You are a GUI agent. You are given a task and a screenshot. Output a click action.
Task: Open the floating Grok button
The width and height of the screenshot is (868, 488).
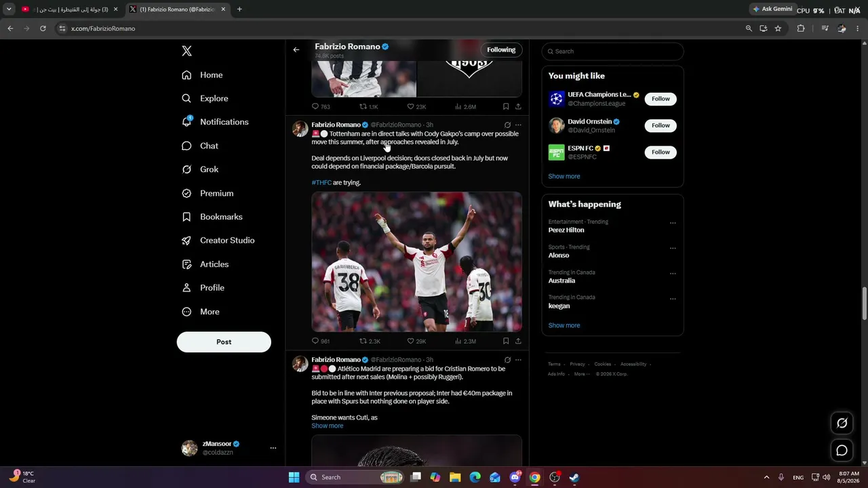(x=842, y=423)
